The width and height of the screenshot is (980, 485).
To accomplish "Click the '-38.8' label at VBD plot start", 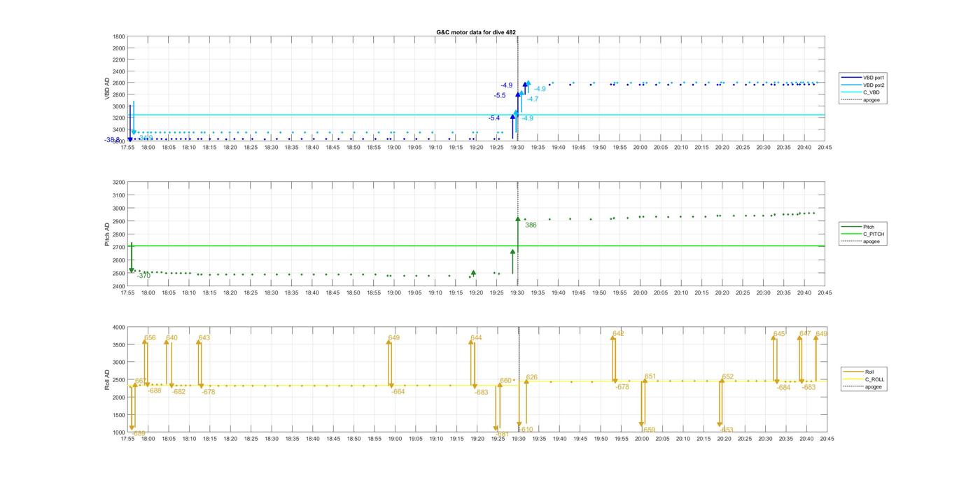I will [112, 140].
